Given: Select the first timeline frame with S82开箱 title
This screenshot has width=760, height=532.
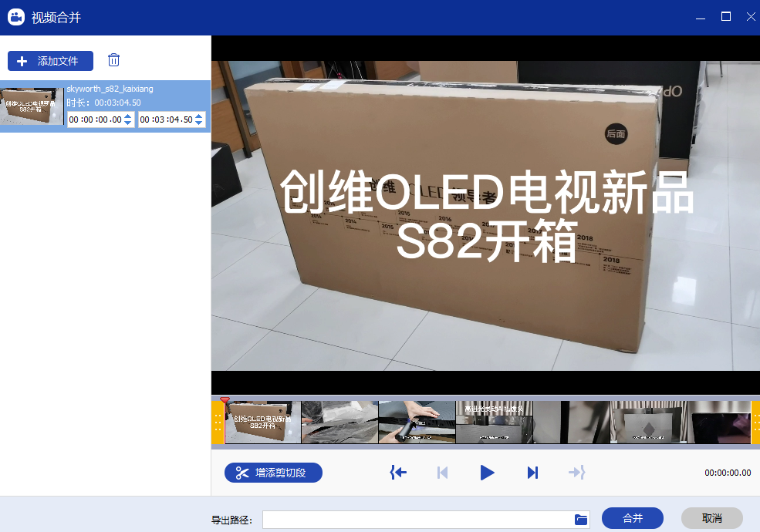Looking at the screenshot, I should (262, 422).
